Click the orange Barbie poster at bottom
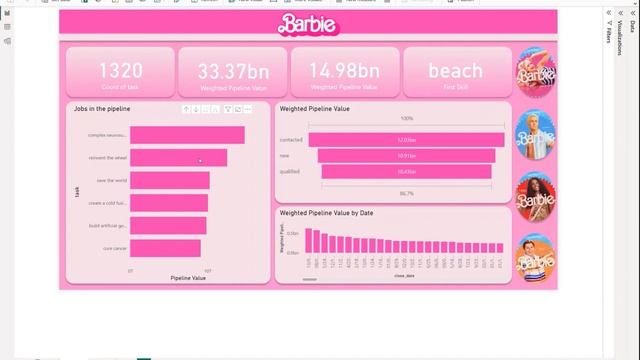The width and height of the screenshot is (640, 360). [x=536, y=259]
